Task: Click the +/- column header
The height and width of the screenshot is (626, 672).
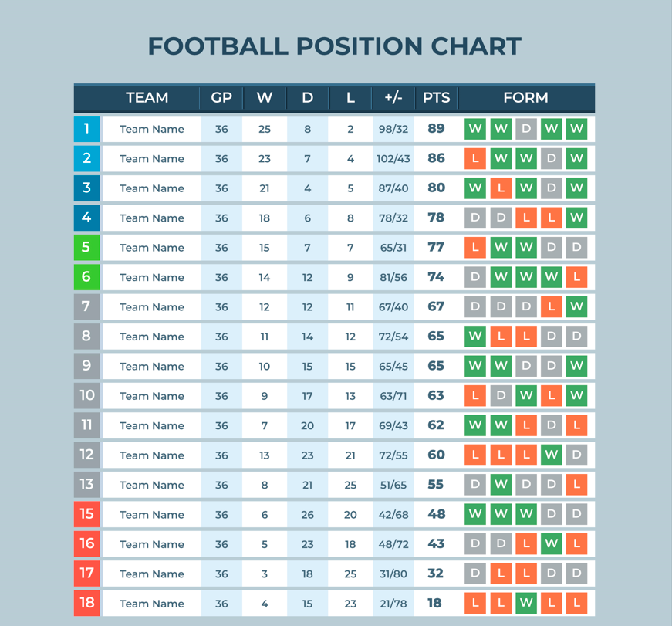Action: (393, 98)
